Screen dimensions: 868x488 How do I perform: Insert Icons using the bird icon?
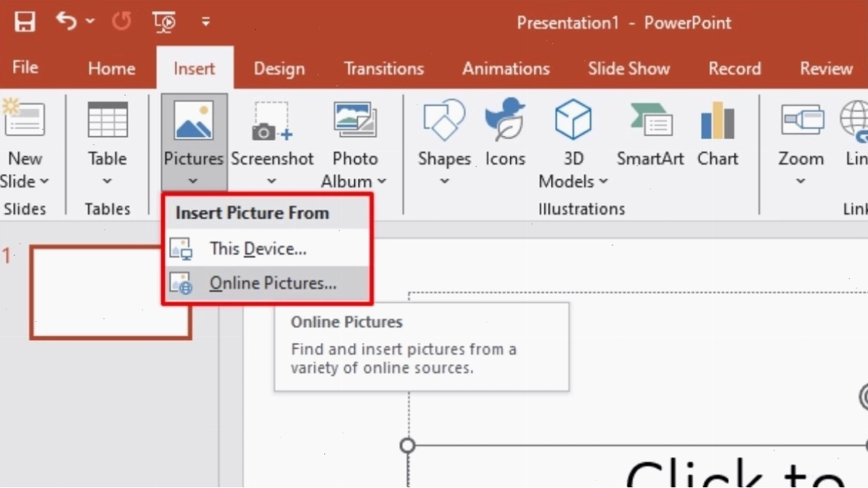pos(505,119)
